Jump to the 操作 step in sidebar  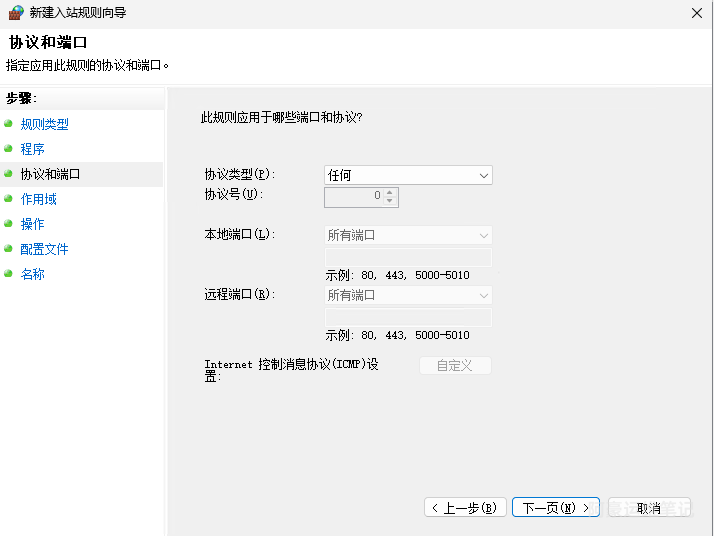pyautogui.click(x=33, y=224)
